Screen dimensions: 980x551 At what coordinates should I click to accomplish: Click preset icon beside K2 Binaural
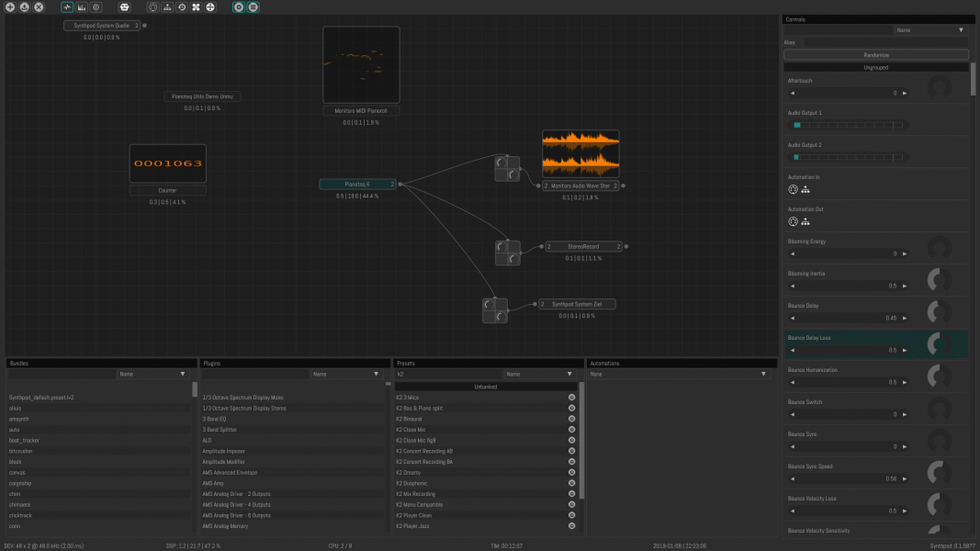(x=572, y=419)
